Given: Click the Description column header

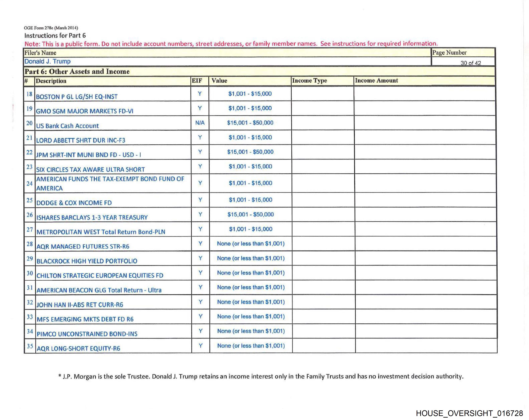Looking at the screenshot, I should click(x=51, y=81).
